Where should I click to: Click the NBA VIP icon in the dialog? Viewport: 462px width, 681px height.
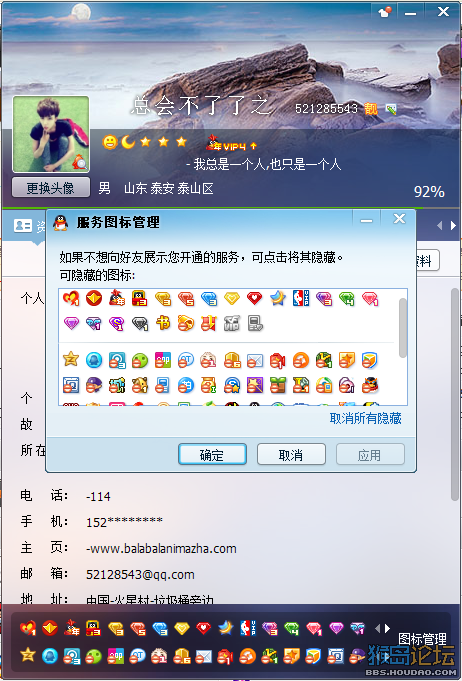pos(300,298)
